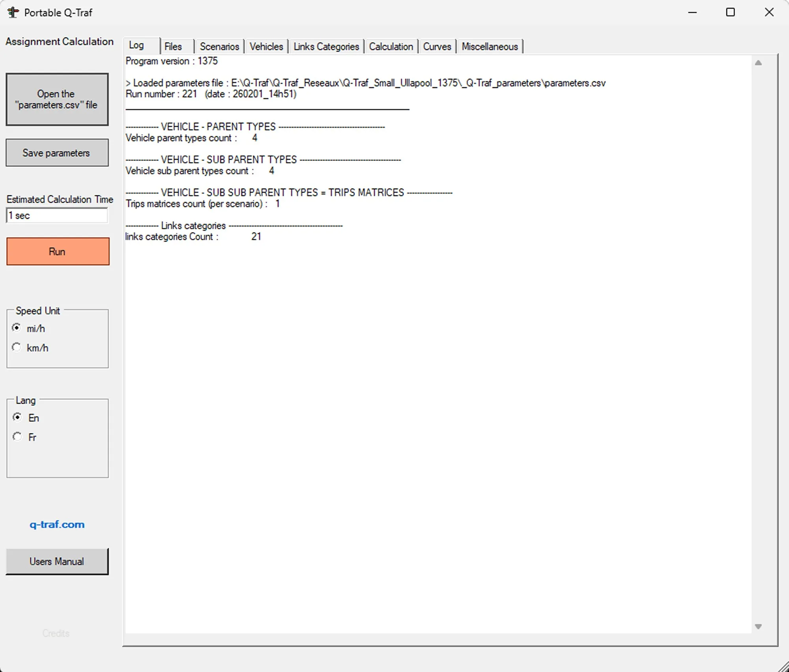Open the Vehicles tab

[266, 47]
